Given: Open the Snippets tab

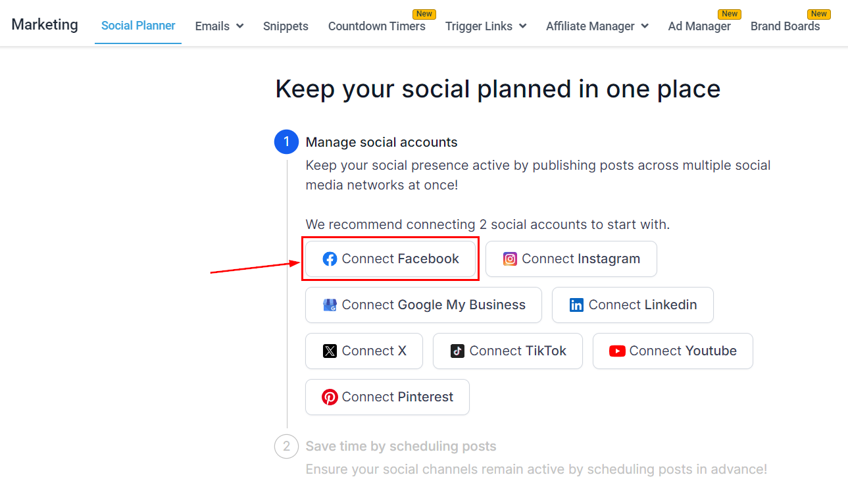Looking at the screenshot, I should pos(286,26).
